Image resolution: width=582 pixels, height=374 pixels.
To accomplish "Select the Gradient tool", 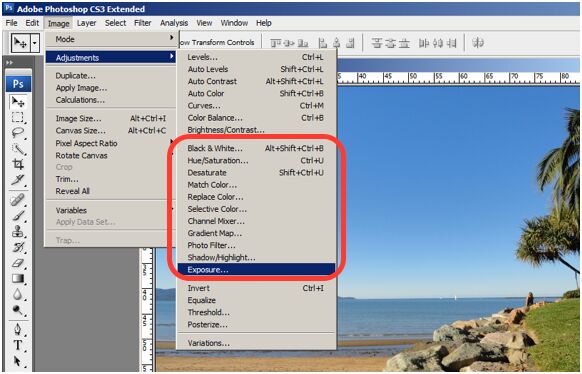I will tap(18, 278).
